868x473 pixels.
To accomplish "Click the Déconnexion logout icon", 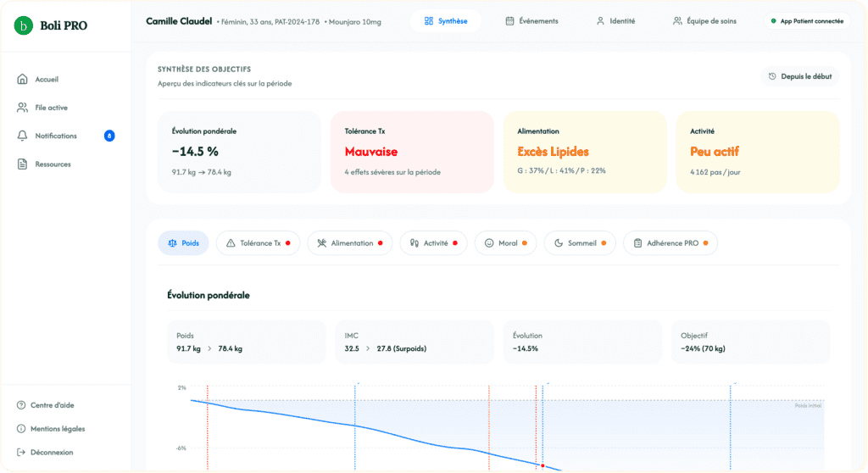I will [x=21, y=453].
